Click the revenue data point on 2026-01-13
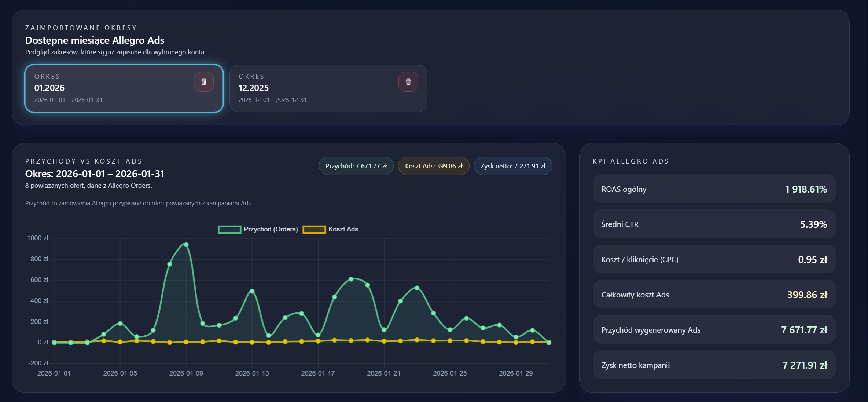The image size is (868, 402). click(x=252, y=291)
